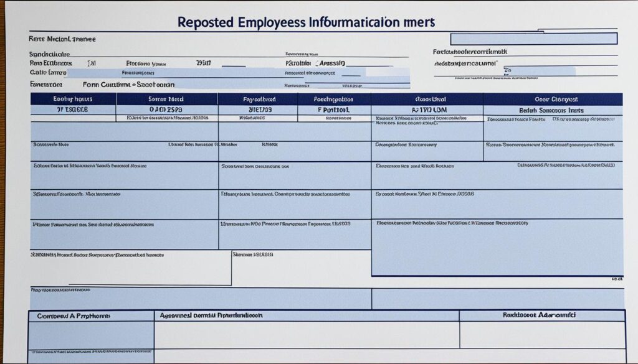Click the form title beginning 'Reposted Employeess'
Viewport: 638px width, 364px height.
point(306,22)
